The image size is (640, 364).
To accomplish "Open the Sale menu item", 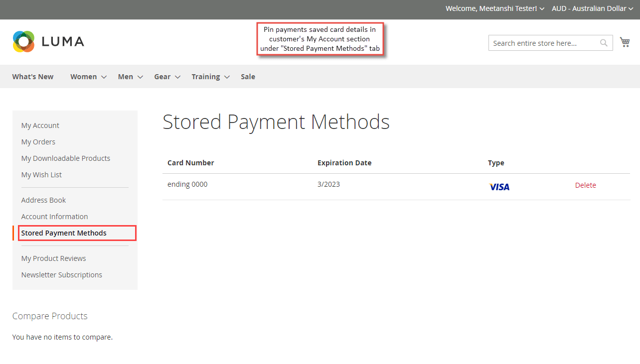I will pos(248,76).
